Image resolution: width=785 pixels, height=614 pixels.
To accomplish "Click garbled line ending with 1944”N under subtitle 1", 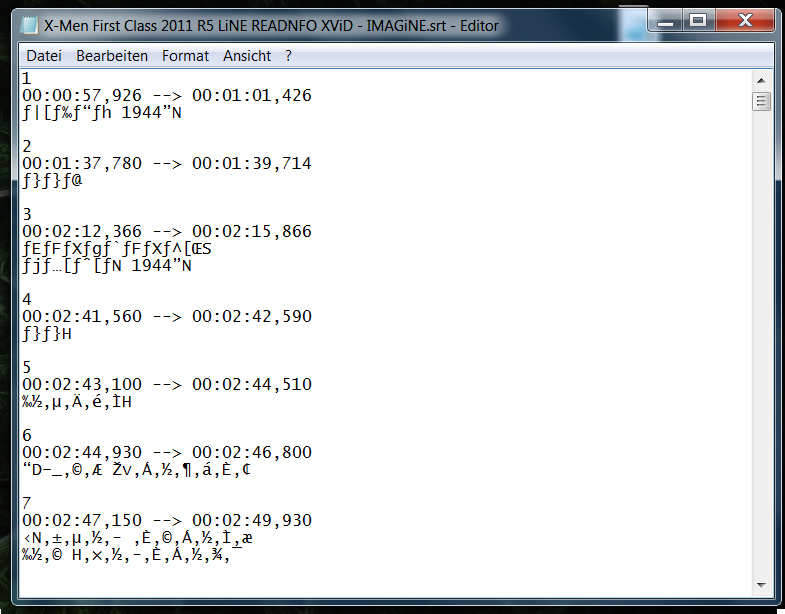I will (102, 112).
